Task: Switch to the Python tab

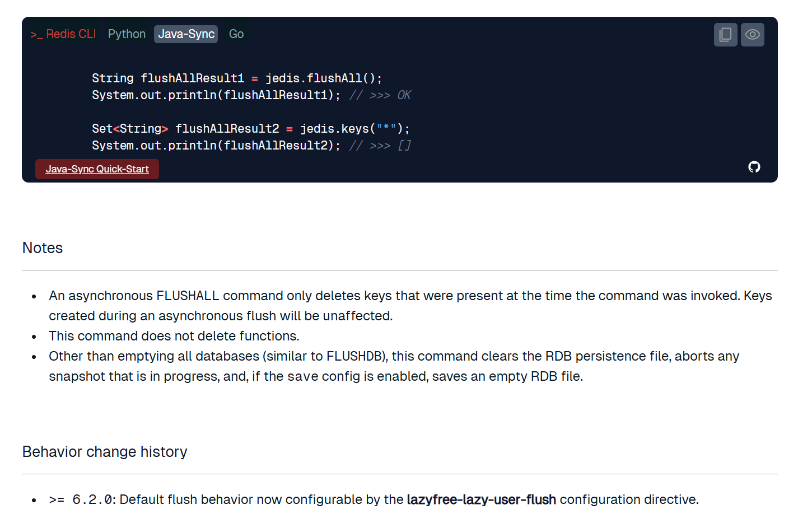Action: (127, 34)
